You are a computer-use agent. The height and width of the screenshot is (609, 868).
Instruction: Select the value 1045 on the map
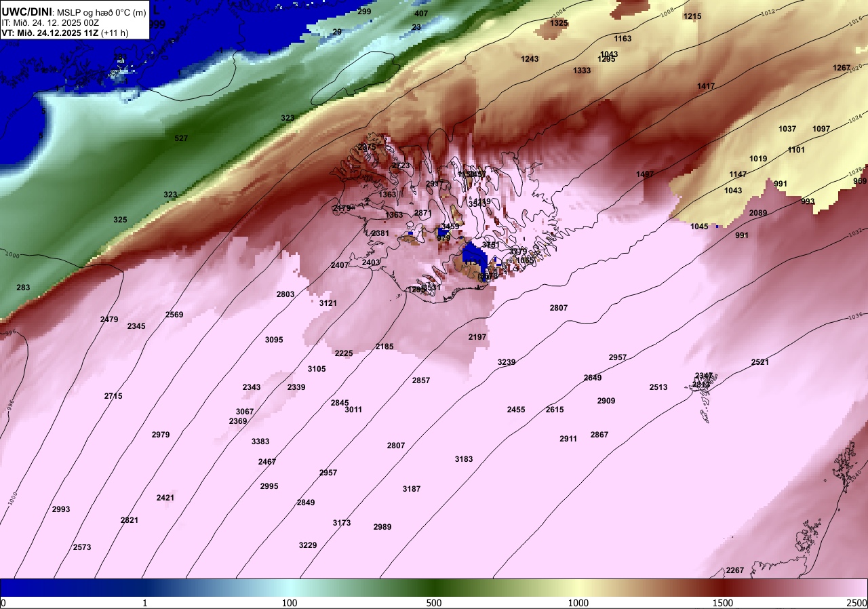click(x=699, y=227)
